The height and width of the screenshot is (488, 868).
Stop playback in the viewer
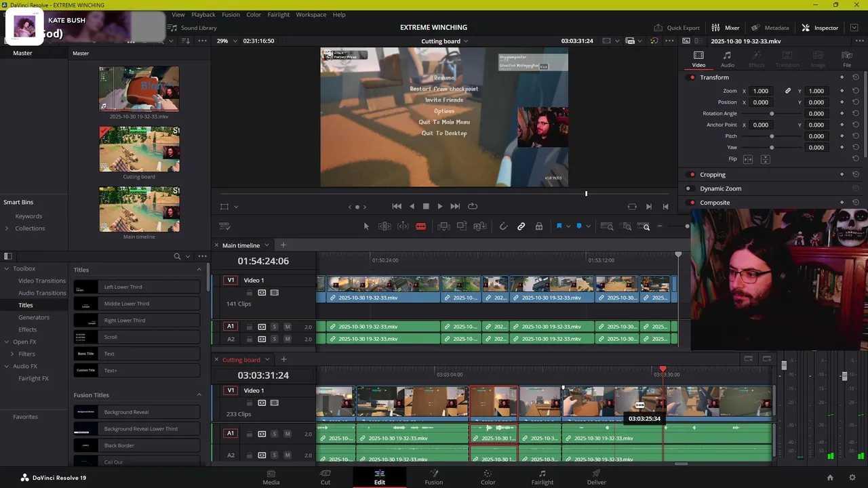426,206
